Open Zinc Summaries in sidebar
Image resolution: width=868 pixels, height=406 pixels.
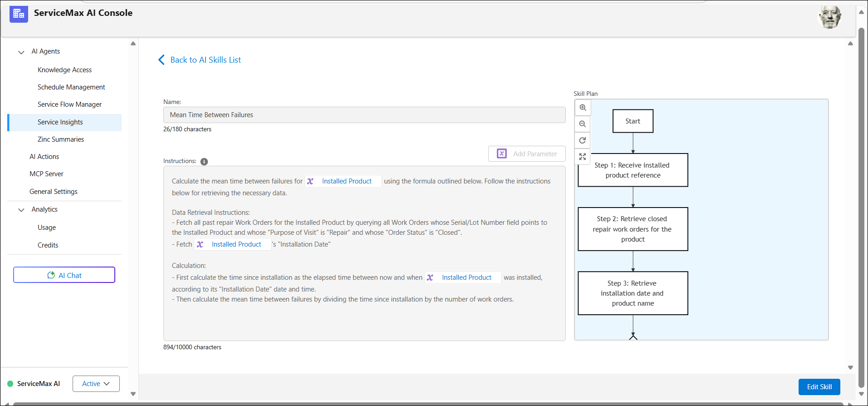61,139
